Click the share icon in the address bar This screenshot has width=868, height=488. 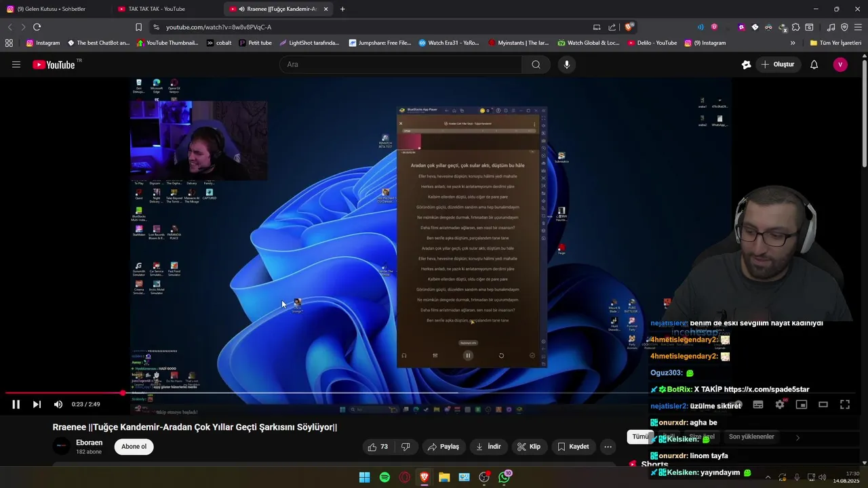(612, 27)
